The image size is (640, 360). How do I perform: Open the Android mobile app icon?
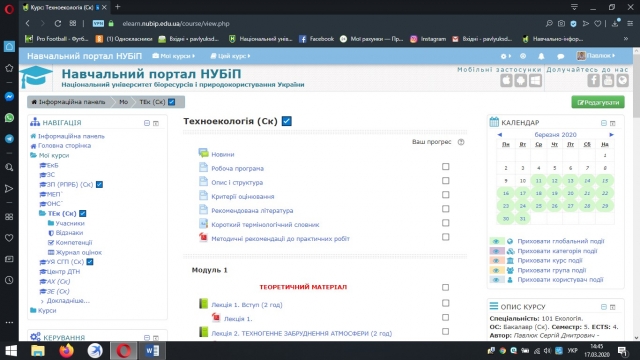(x=521, y=80)
